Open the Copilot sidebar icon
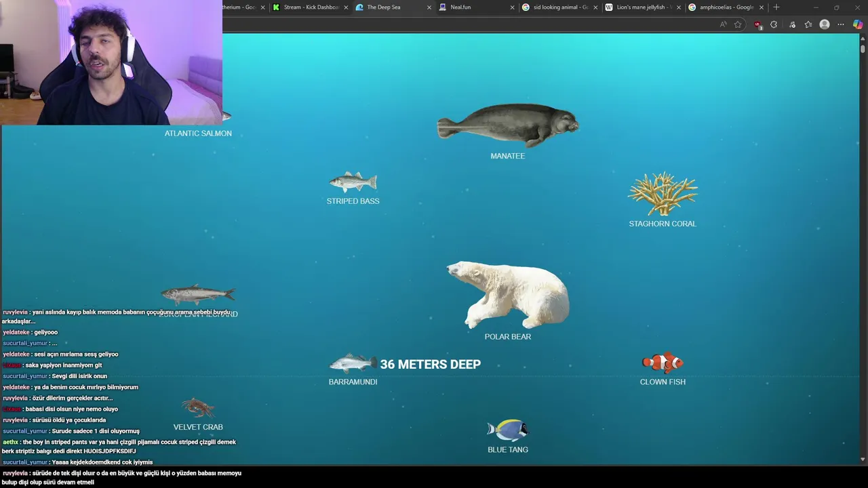Viewport: 868px width, 488px height. coord(858,24)
